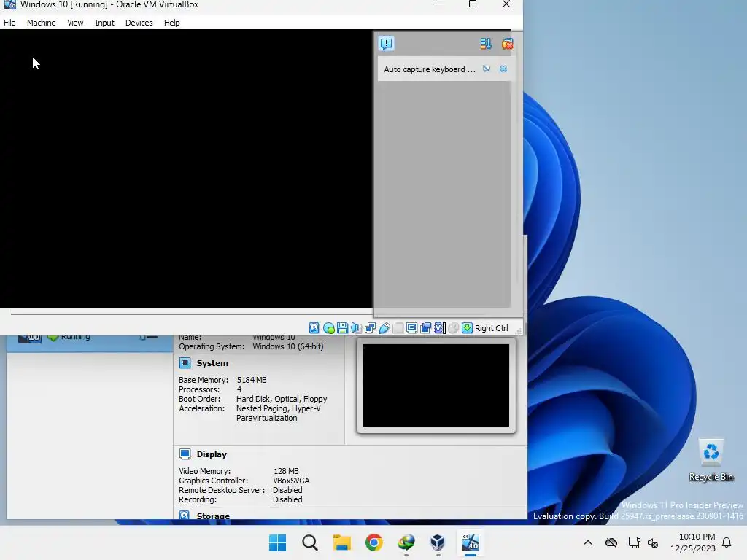Click Boot Order value Hard Disk, Optical, Floppy

tap(282, 399)
